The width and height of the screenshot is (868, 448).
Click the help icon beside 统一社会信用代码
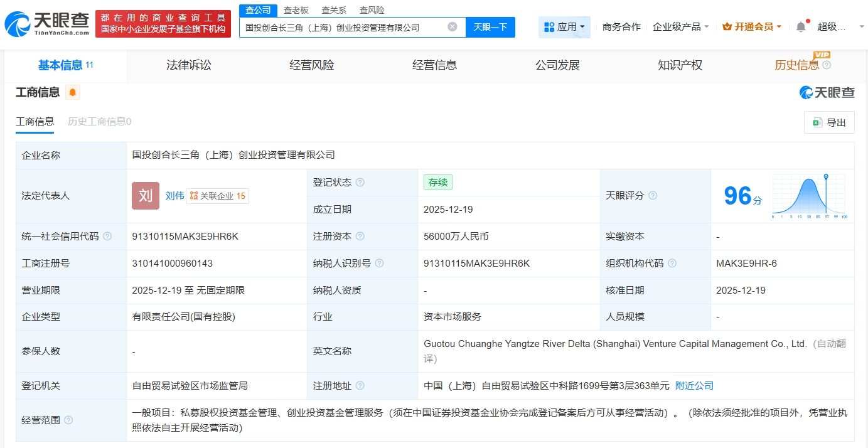pos(107,237)
